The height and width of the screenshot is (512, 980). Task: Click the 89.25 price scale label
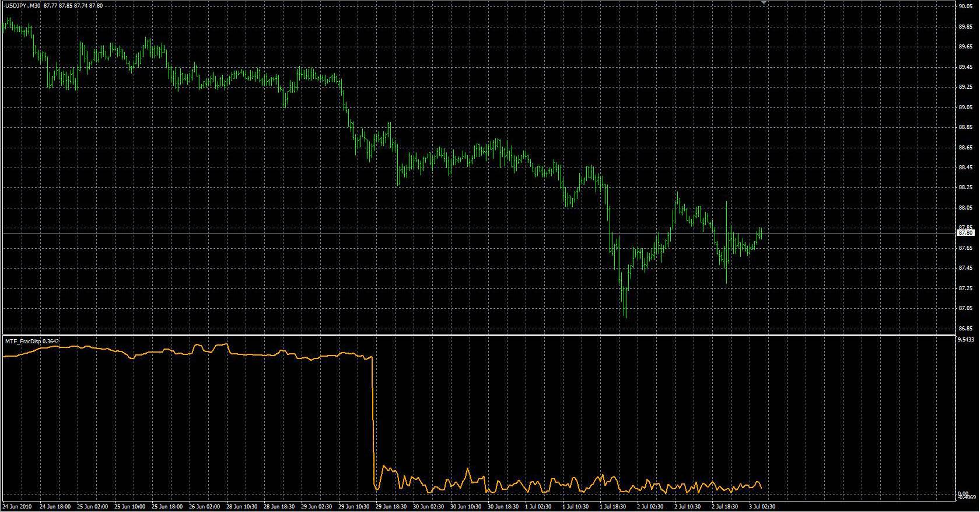[x=965, y=87]
